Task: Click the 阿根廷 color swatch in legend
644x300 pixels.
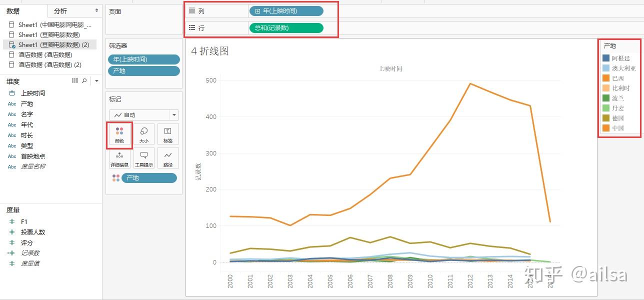Action: (x=606, y=58)
